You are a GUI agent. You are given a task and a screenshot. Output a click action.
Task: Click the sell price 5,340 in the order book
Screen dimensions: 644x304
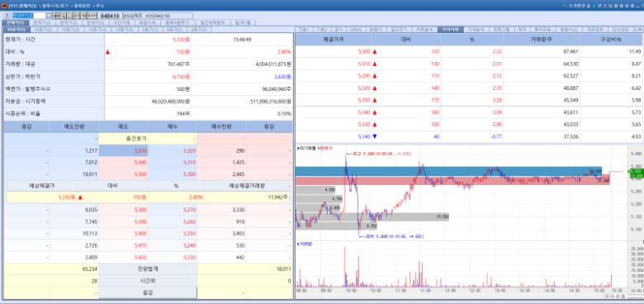coord(123,162)
